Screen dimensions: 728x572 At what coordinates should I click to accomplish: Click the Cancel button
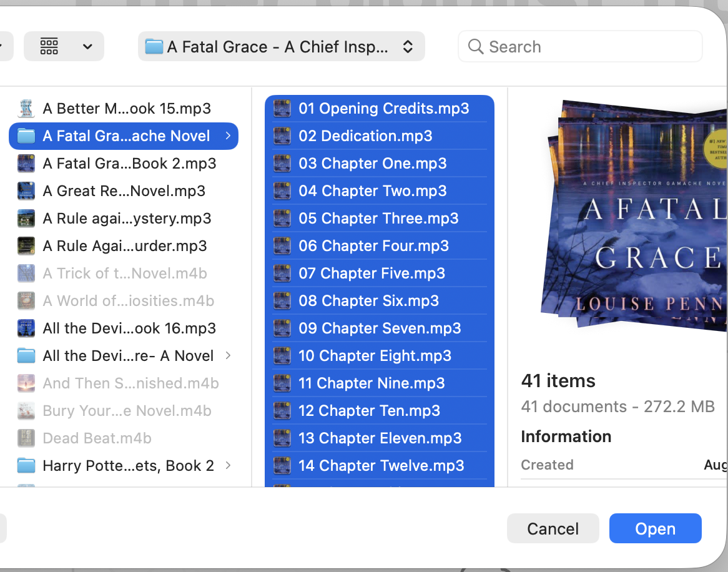coord(553,528)
